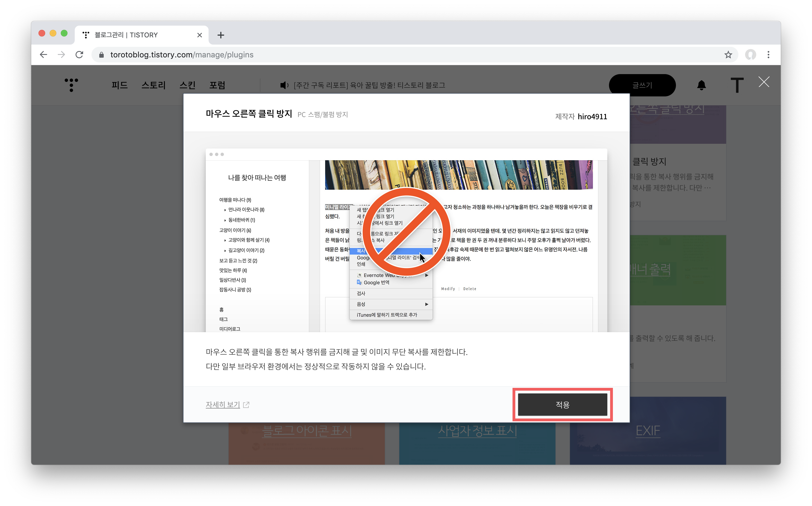
Task: Open a new tab with plus icon
Action: click(221, 35)
